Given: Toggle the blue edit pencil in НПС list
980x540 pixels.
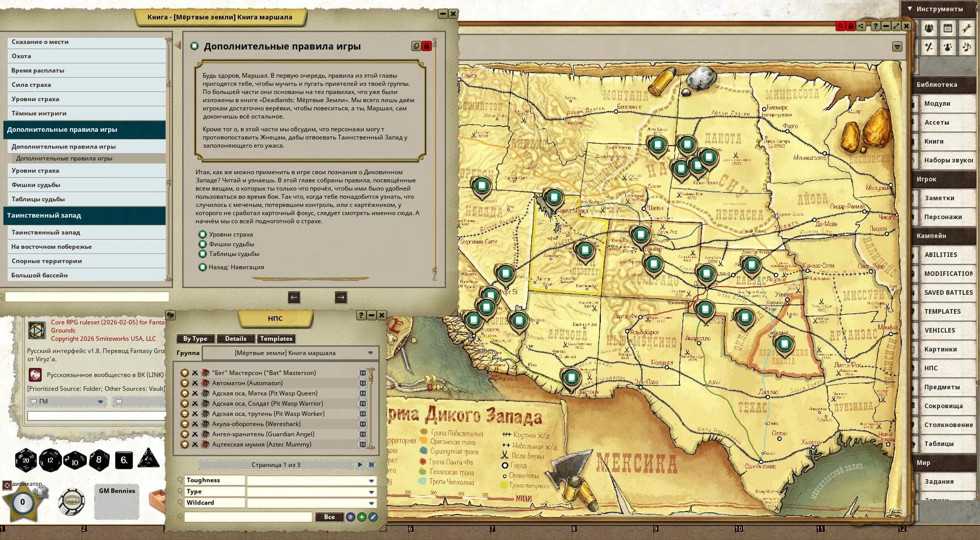Looking at the screenshot, I should click(x=373, y=517).
